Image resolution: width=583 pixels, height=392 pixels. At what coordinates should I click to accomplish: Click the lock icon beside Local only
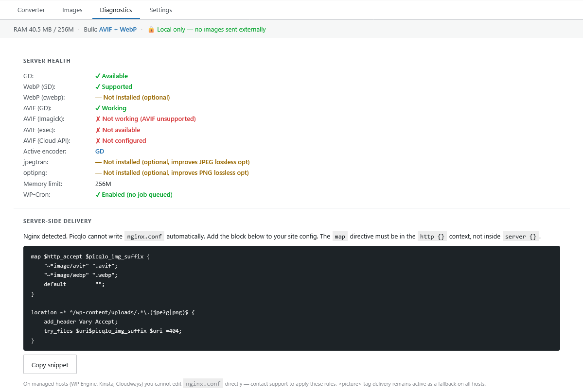151,30
